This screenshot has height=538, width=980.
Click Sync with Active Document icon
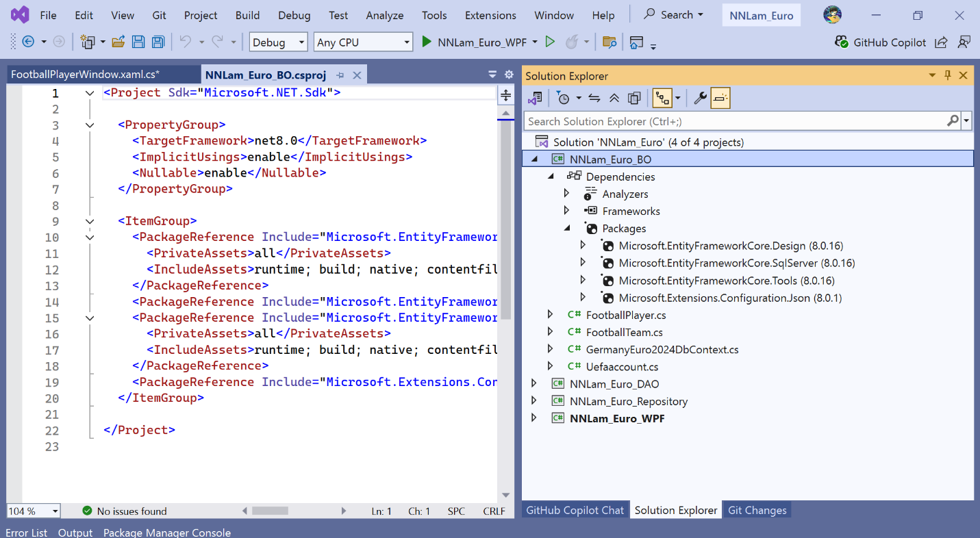[594, 99]
